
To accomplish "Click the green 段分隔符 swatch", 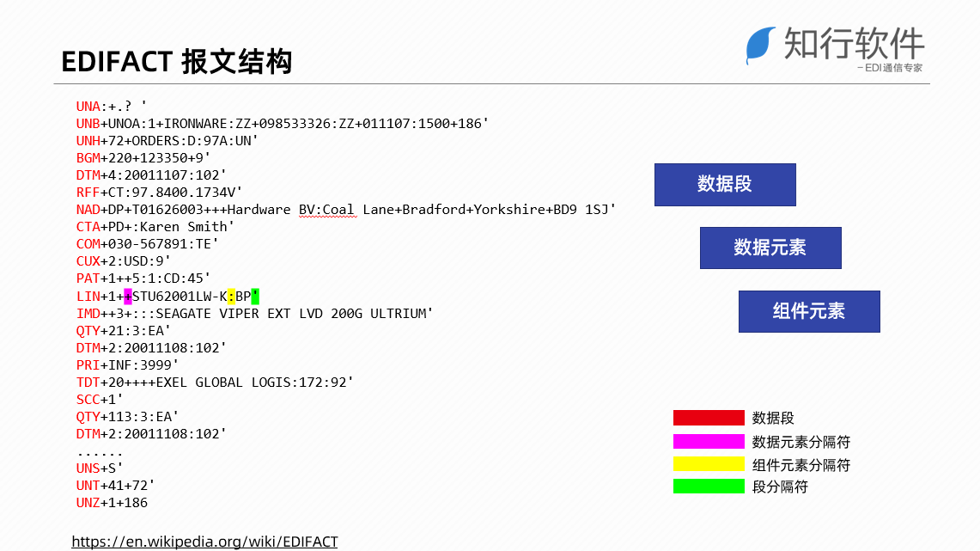I will tap(709, 487).
